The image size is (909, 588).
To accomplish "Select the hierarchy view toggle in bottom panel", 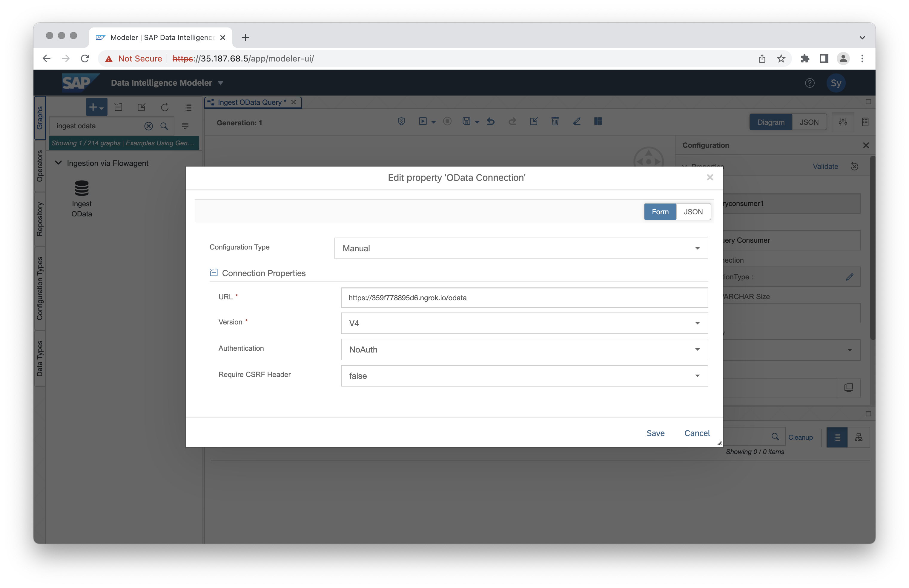I will point(858,437).
